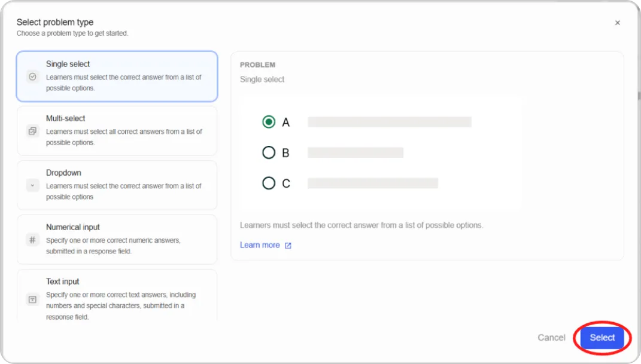Click external link icon beside Learn more

pyautogui.click(x=288, y=245)
